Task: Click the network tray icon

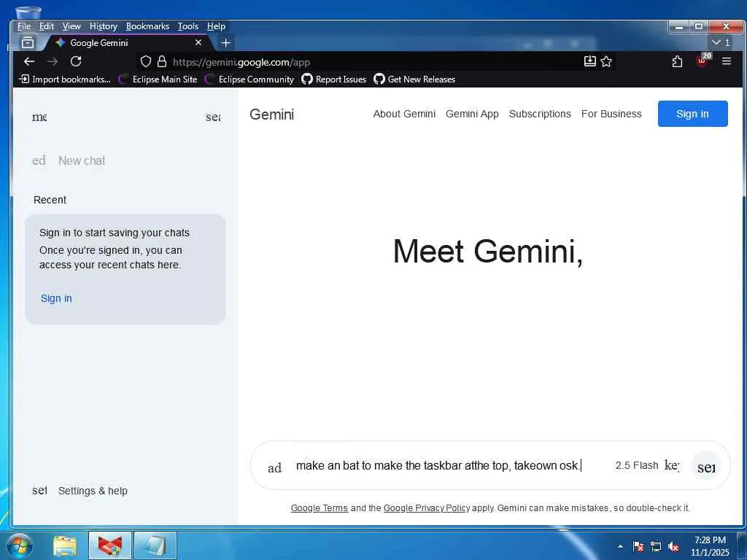Action: pos(656,546)
